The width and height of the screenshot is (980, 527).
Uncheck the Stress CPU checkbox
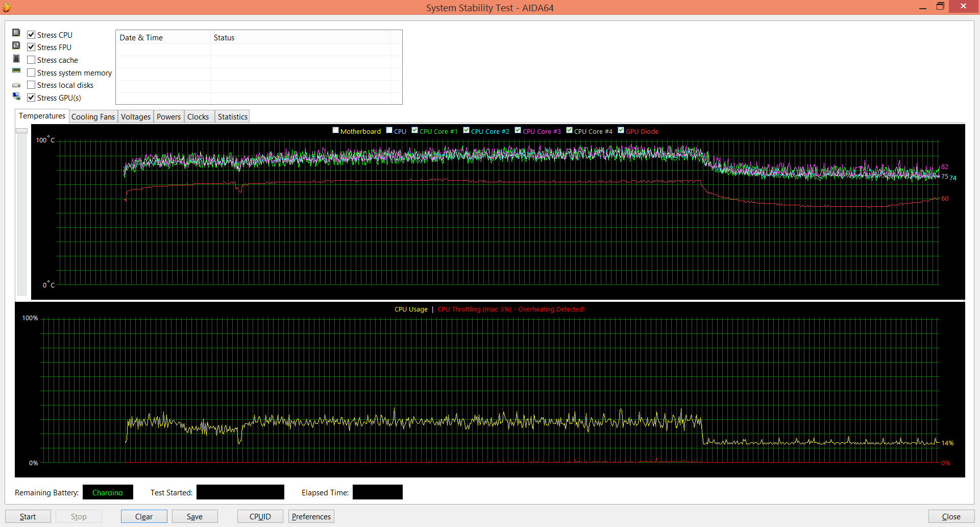click(x=31, y=35)
